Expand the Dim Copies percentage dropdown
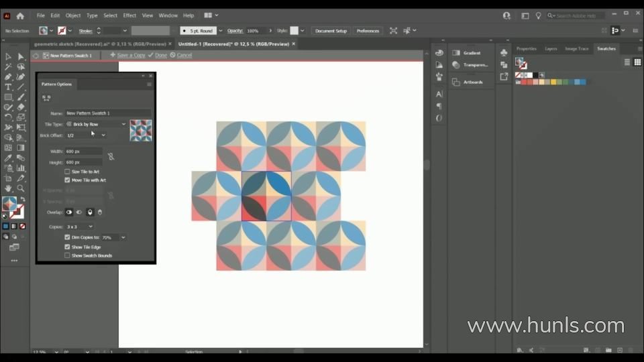This screenshot has width=644, height=362. [x=123, y=237]
